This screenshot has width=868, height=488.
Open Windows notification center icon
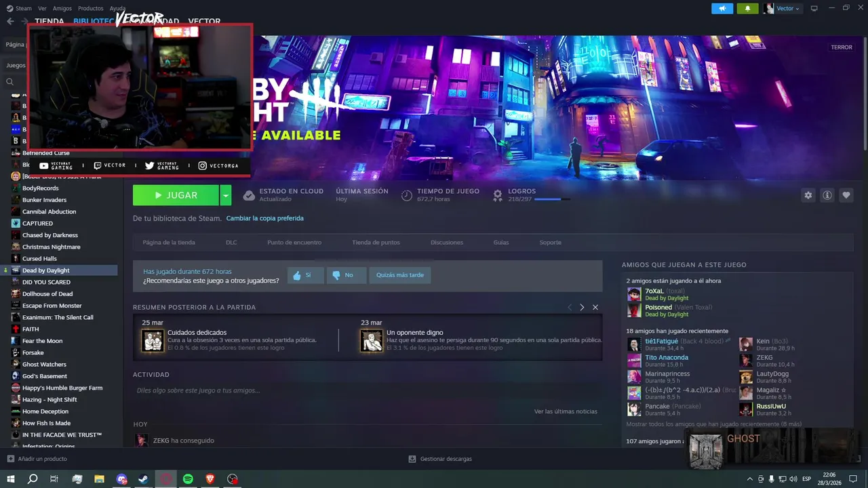(854, 479)
